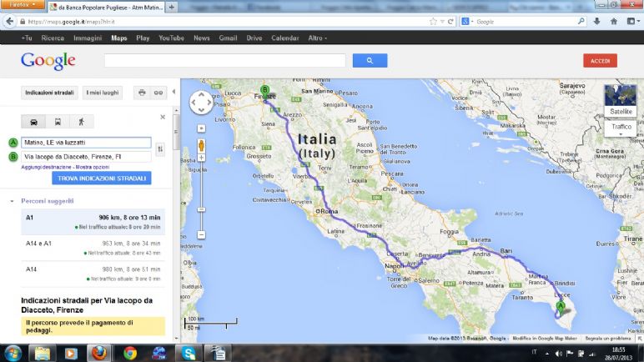This screenshot has height=362, width=644.
Task: Click the Google logo
Action: [x=48, y=61]
